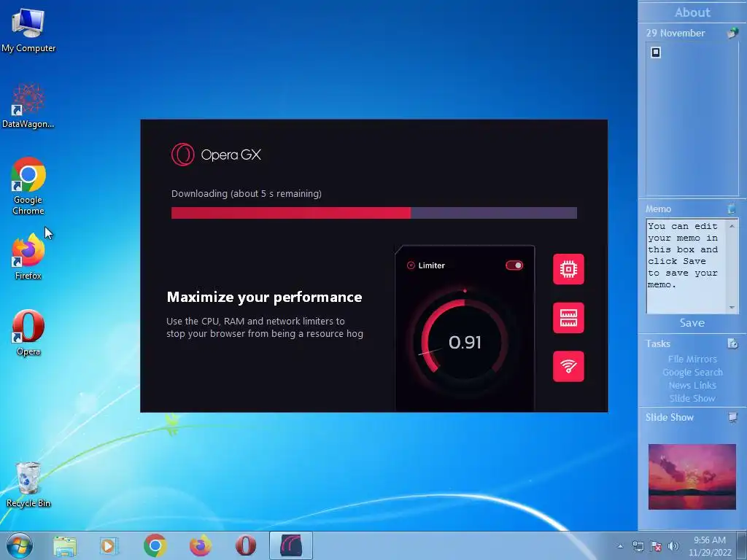This screenshot has width=747, height=560.
Task: Open the Google Search task link
Action: point(692,373)
